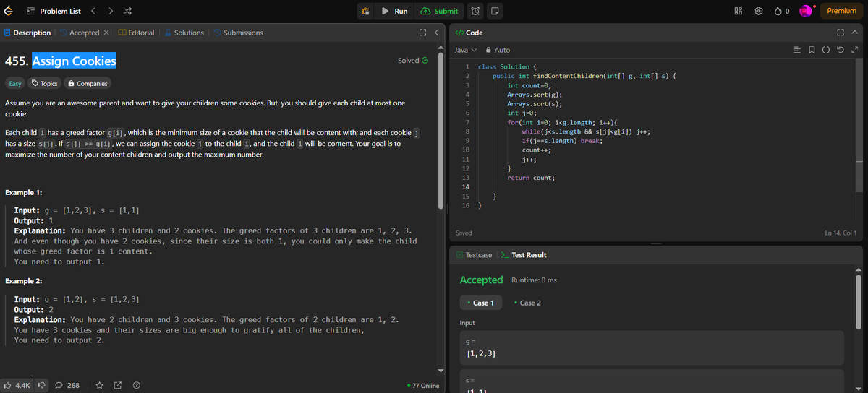Switch to the Testcase tab
The width and height of the screenshot is (868, 393).
tap(474, 255)
